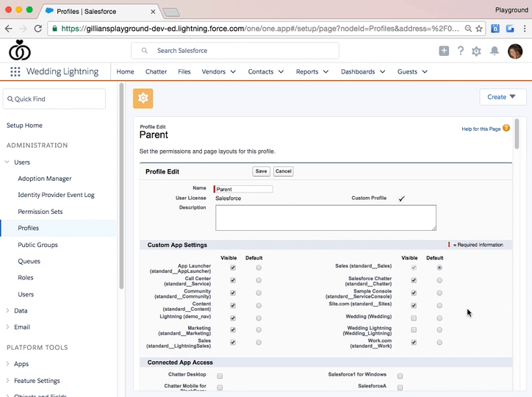The width and height of the screenshot is (532, 397).
Task: Open Permission Sets in sidebar
Action: coord(40,212)
